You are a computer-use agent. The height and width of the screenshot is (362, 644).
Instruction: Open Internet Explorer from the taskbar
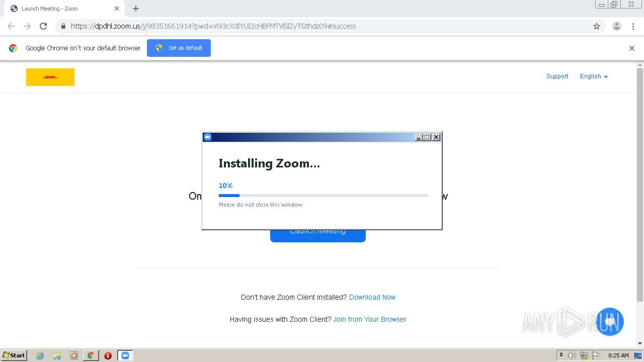point(40,355)
